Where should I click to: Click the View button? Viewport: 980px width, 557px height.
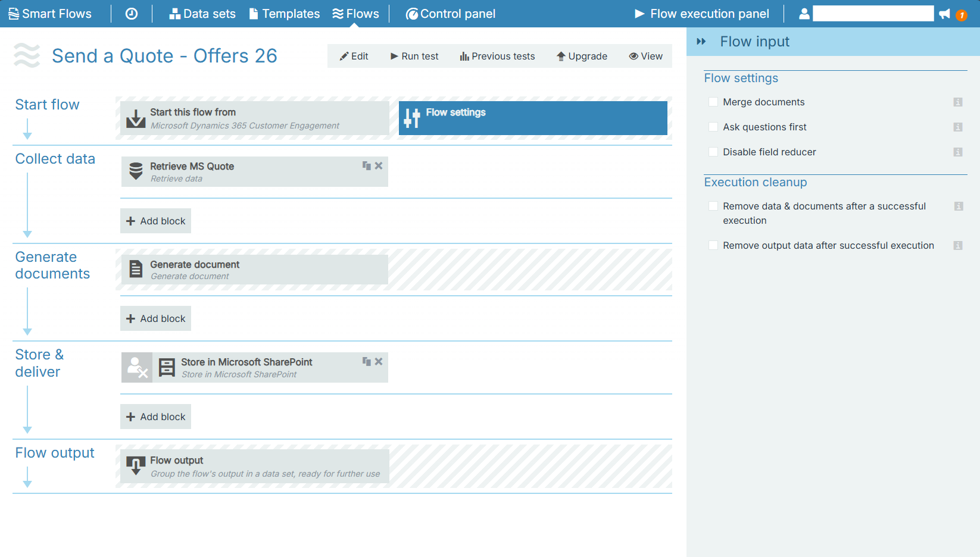click(x=646, y=56)
